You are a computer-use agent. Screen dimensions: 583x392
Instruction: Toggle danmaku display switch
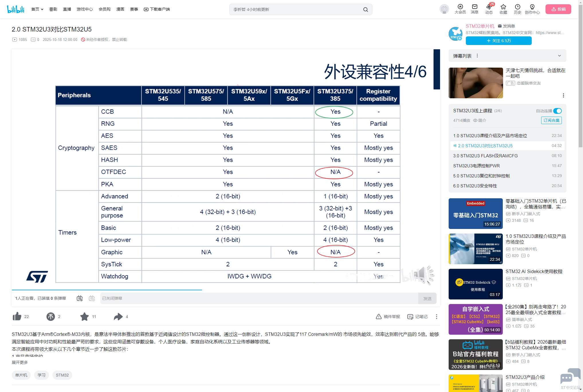coord(80,298)
